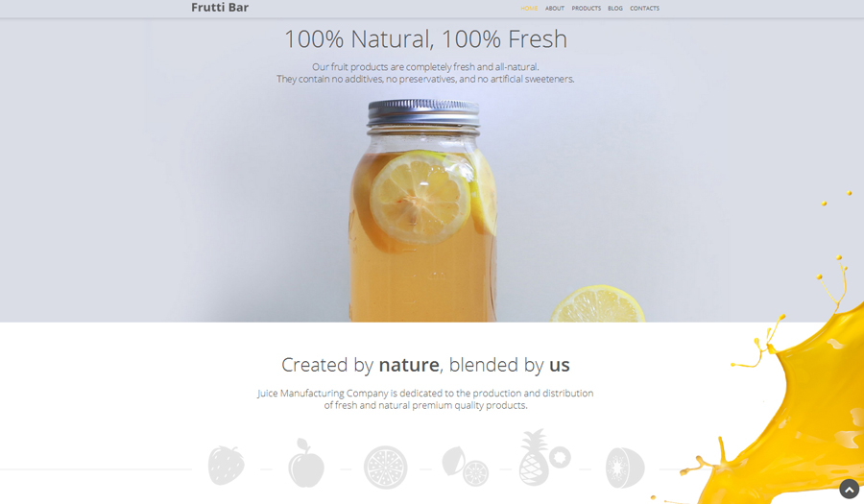Visit the BLOG navigation link
Viewport: 864px width, 504px height.
[615, 9]
